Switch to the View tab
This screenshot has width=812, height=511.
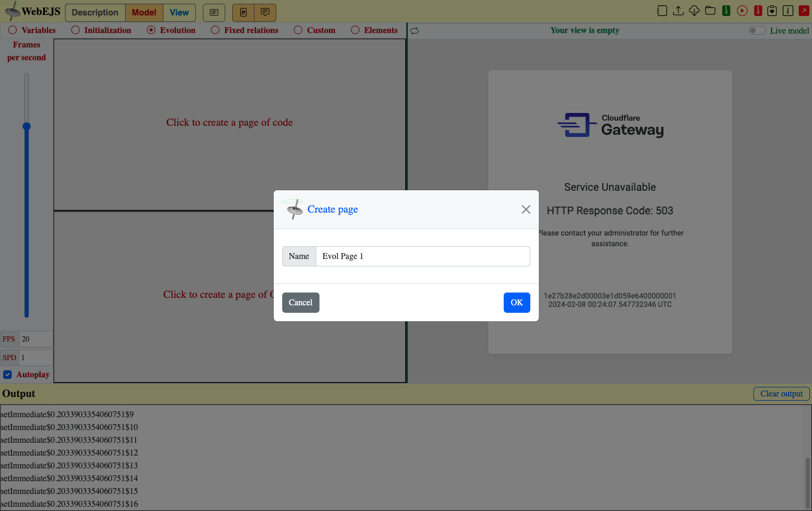179,12
